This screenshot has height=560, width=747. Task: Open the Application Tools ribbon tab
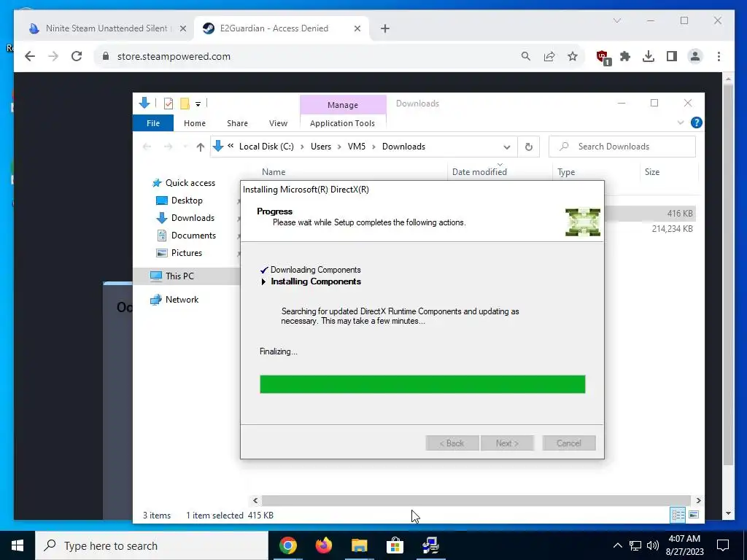coord(342,123)
